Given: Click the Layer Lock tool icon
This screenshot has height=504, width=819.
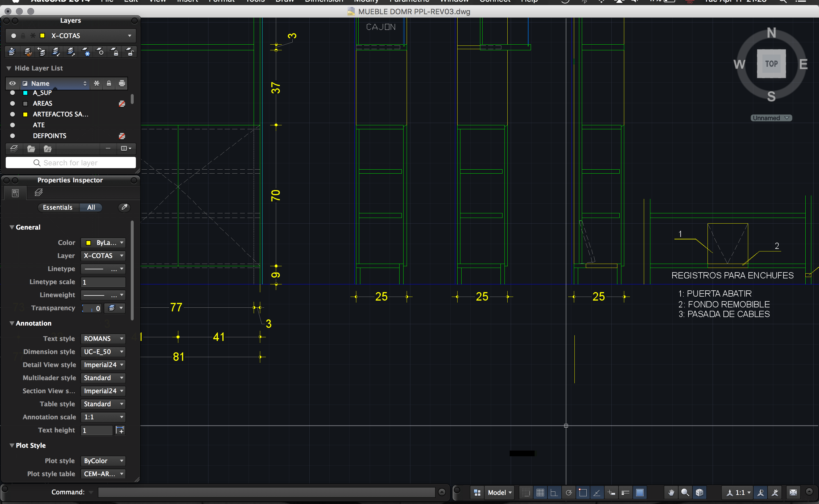Looking at the screenshot, I should point(115,52).
